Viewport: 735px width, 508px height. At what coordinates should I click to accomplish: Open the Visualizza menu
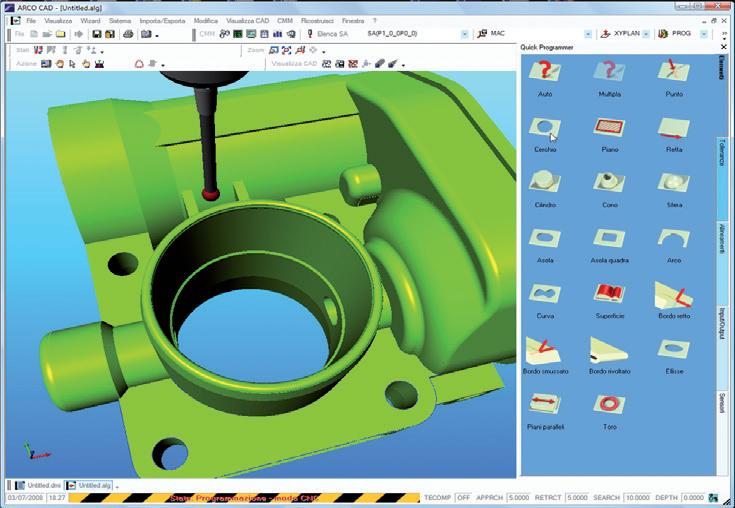[58, 21]
